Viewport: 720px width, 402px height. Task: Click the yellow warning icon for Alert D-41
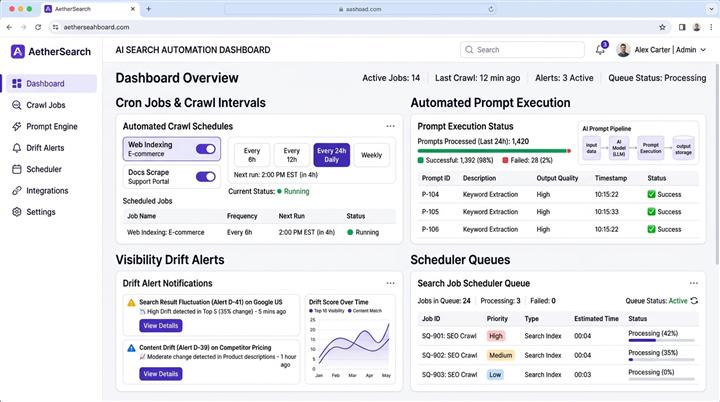point(131,302)
